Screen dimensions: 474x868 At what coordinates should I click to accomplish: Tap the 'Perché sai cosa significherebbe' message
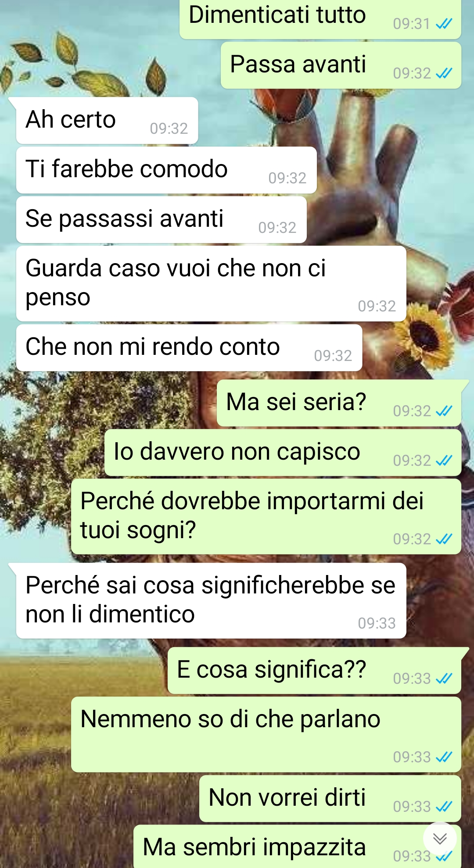pyautogui.click(x=211, y=601)
